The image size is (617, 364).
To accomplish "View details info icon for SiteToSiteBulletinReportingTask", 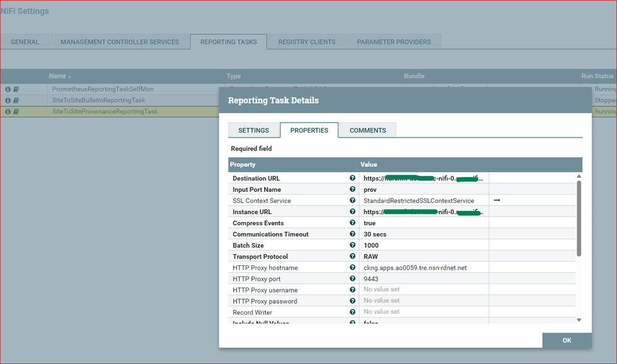I will (8, 100).
